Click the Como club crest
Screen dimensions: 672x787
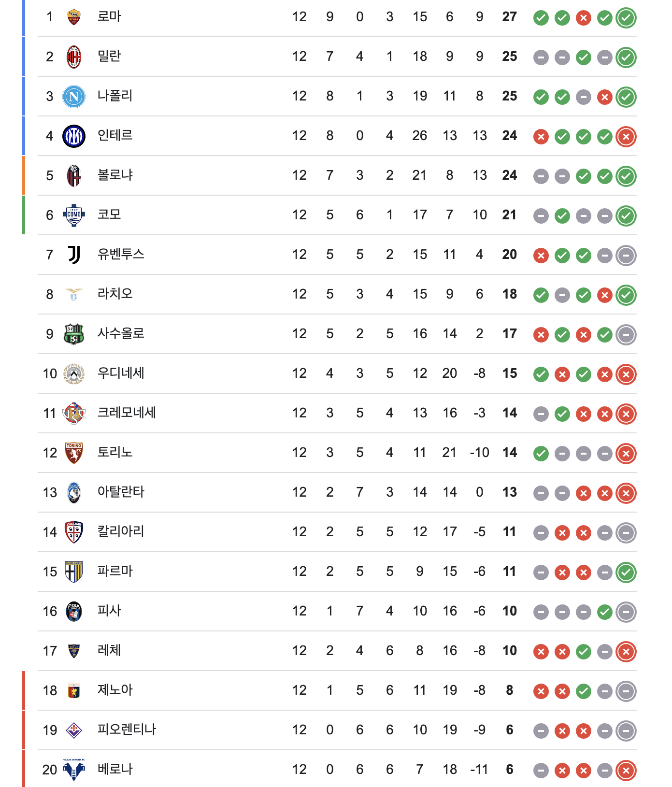pos(74,215)
